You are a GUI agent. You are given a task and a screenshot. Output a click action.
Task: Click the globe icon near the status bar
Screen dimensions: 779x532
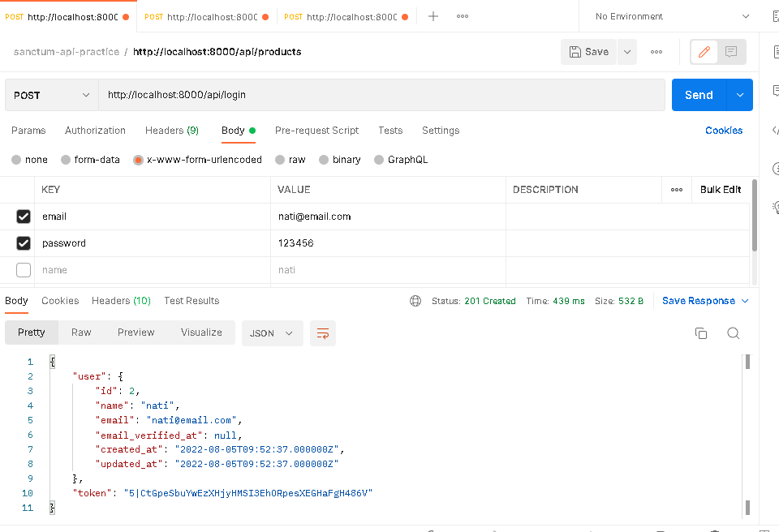[x=415, y=300]
